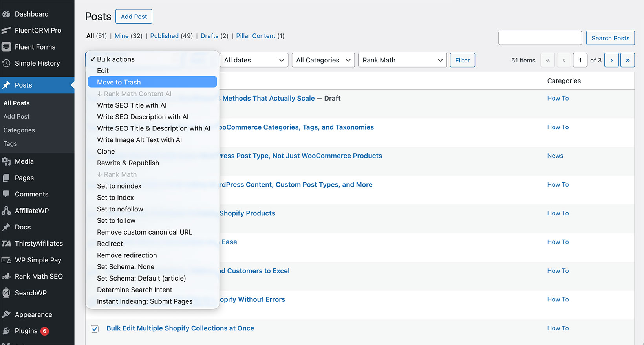Click the AffiliateWP icon
This screenshot has height=345, width=644.
[x=6, y=211]
